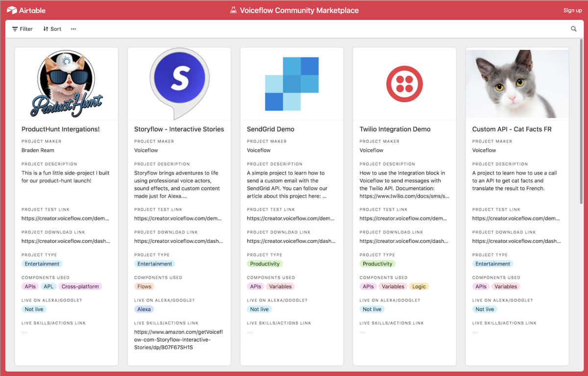Open the SendGrid blue squares thumbnail
588x376 pixels.
[292, 84]
